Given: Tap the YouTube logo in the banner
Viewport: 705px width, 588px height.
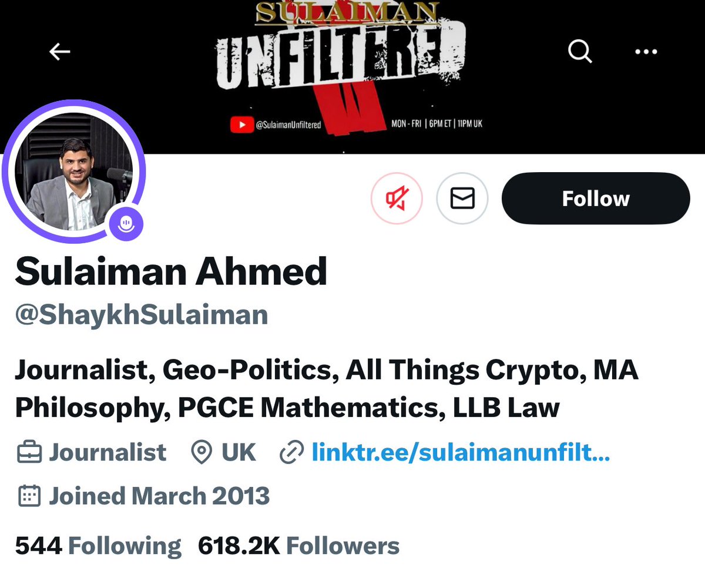Looking at the screenshot, I should click(238, 124).
